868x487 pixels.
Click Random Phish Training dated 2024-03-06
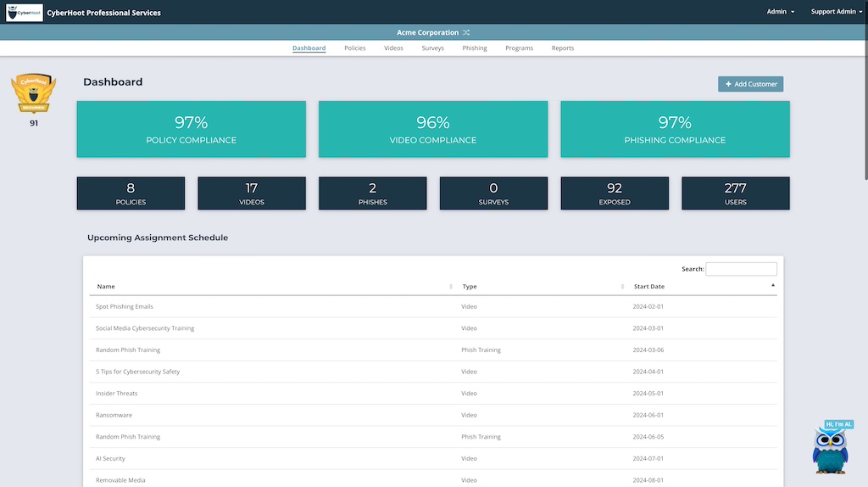433,350
